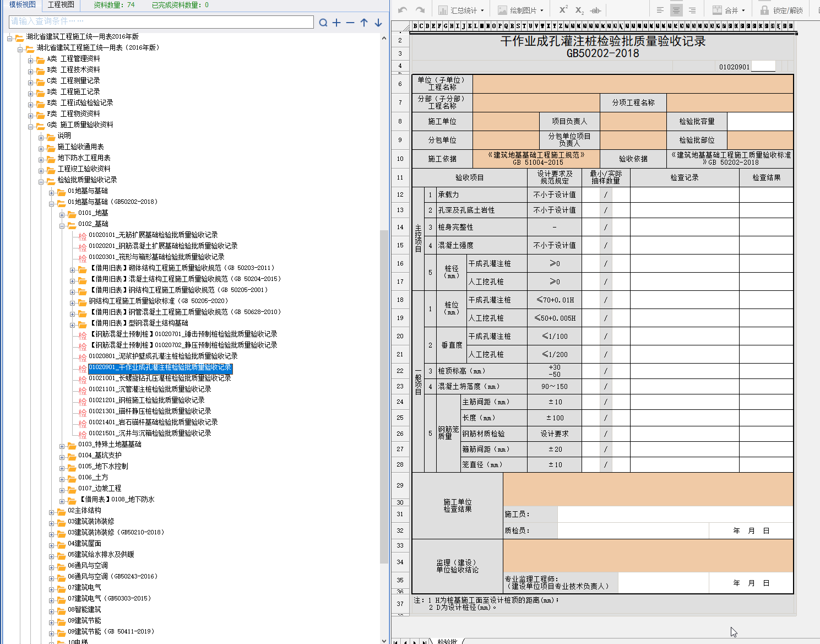This screenshot has width=820, height=644.
Task: Select 工程竣工验收资料 folder
Action: coord(84,169)
